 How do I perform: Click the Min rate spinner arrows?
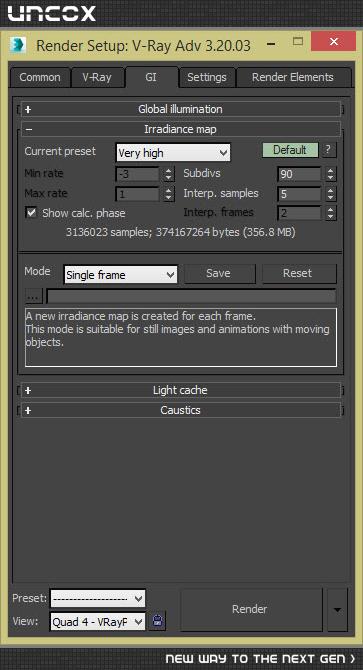pos(169,174)
